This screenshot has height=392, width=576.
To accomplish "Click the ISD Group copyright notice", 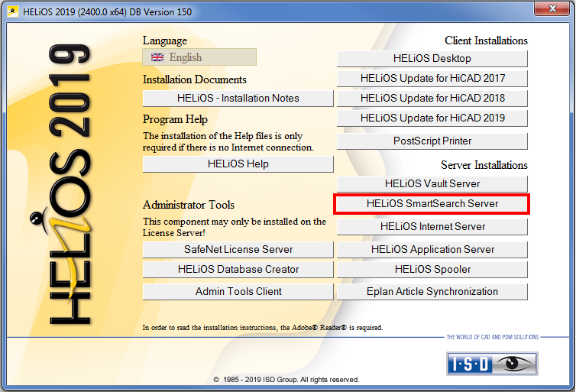I will [x=286, y=380].
